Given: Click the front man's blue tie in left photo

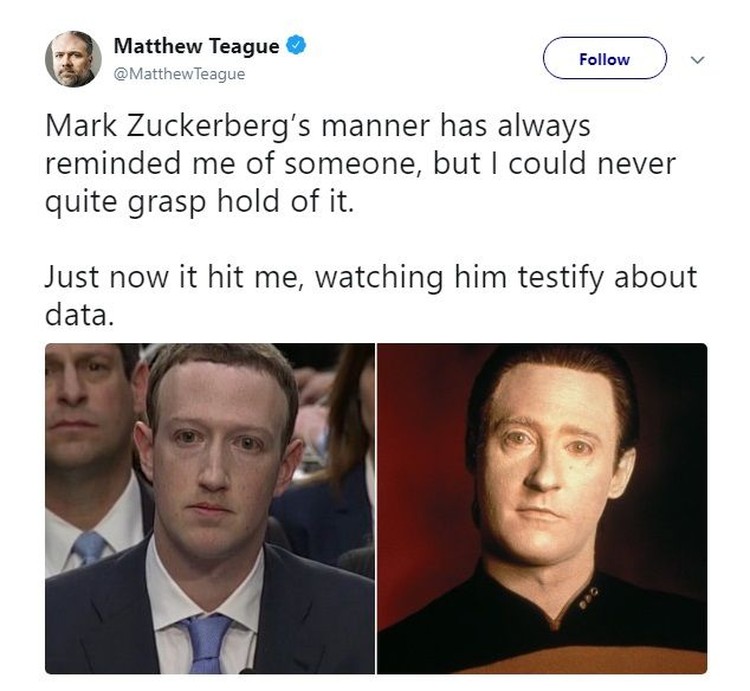Looking at the screenshot, I should (x=205, y=643).
